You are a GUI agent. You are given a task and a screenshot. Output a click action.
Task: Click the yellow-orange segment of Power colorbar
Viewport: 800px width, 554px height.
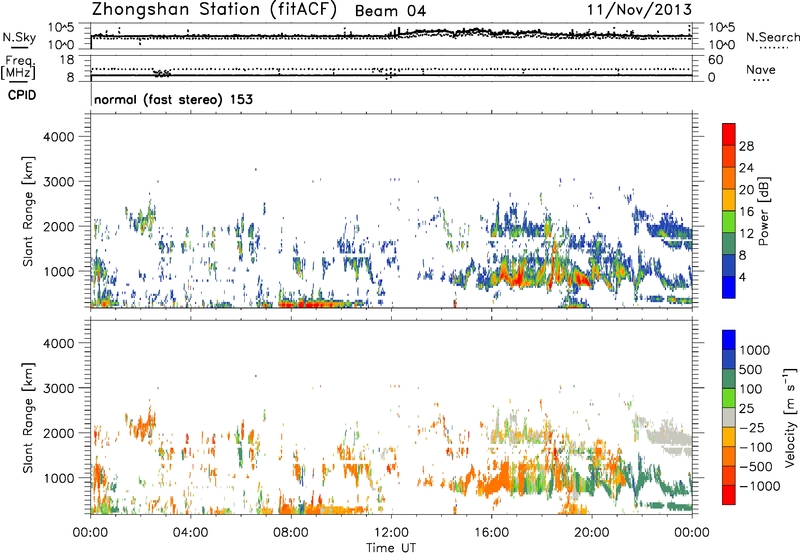click(729, 200)
